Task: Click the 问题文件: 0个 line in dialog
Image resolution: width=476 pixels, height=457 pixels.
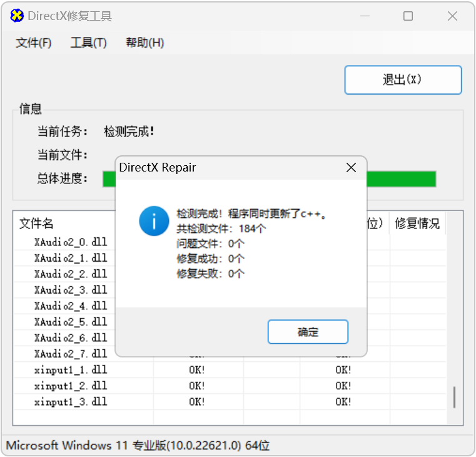Action: pyautogui.click(x=210, y=244)
